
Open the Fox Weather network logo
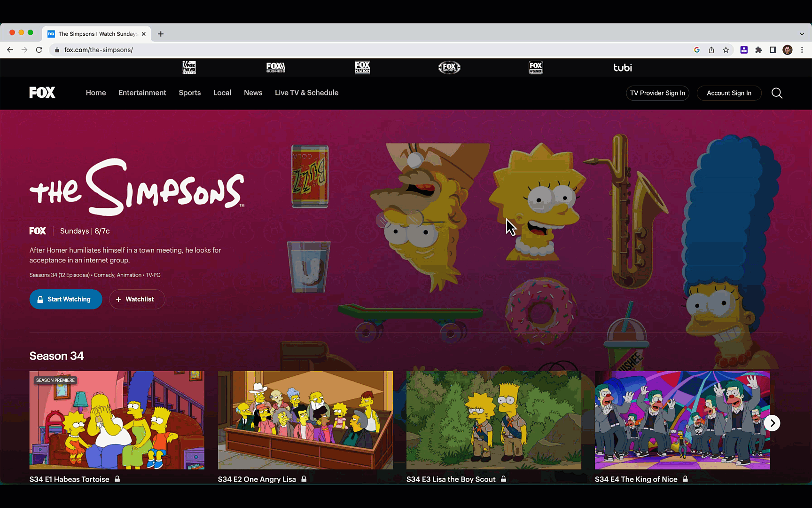[x=536, y=68]
